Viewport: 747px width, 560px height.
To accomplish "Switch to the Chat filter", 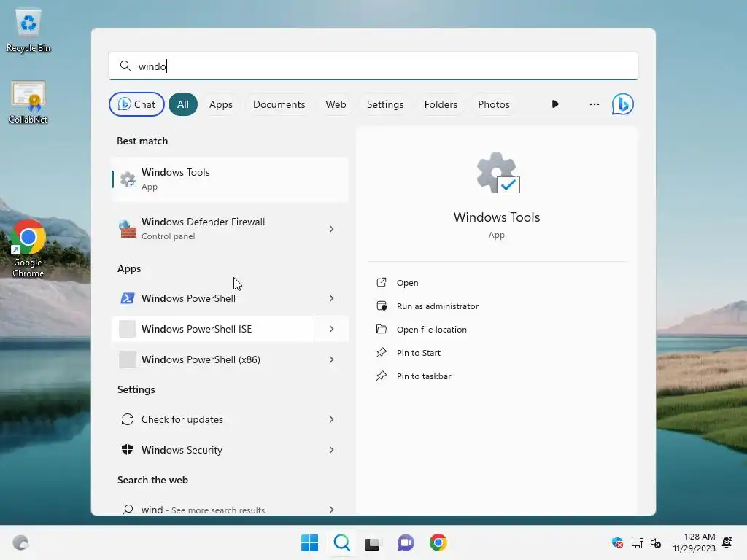I will coord(136,104).
